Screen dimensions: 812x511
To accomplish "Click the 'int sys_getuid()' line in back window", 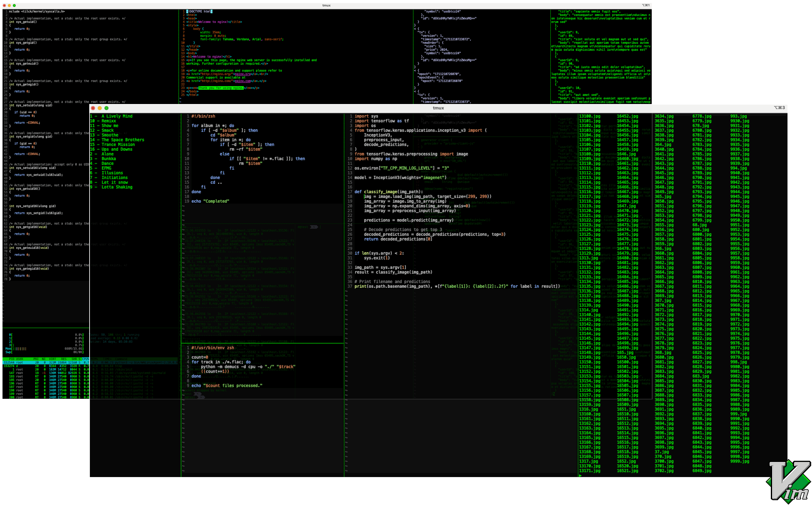I will click(23, 22).
